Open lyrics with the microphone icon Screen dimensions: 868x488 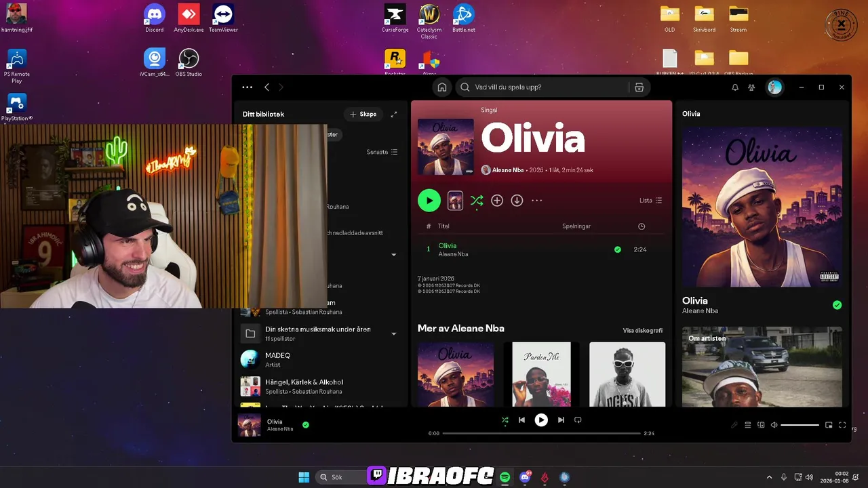(x=734, y=425)
